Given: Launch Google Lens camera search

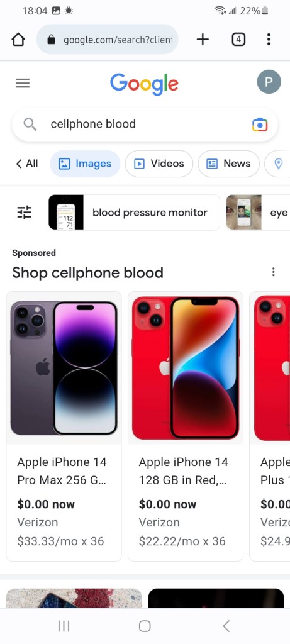Looking at the screenshot, I should coord(260,125).
